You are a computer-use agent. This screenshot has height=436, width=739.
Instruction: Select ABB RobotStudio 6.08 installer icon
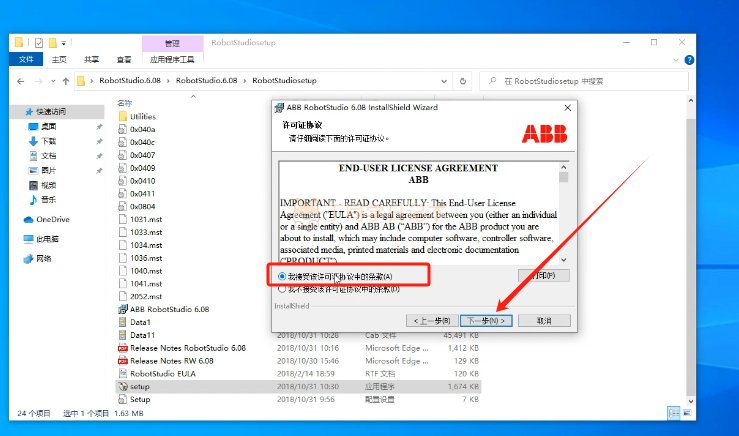coord(123,309)
